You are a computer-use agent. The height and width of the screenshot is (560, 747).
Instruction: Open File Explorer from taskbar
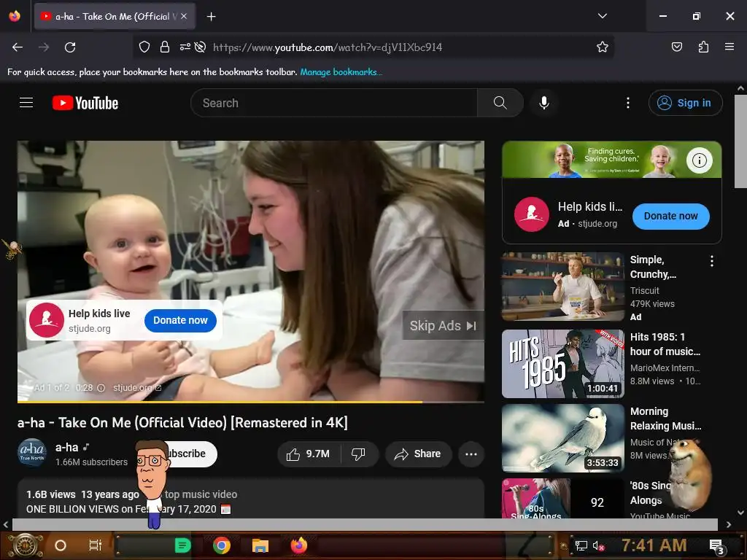(260, 545)
